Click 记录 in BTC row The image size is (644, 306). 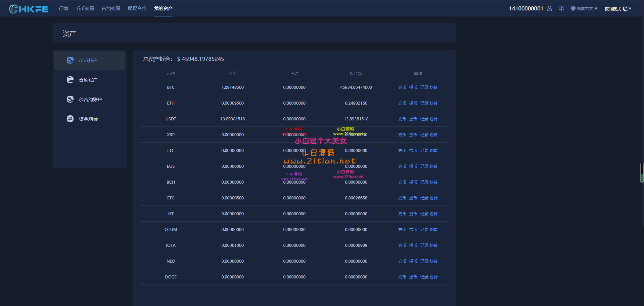pyautogui.click(x=424, y=87)
